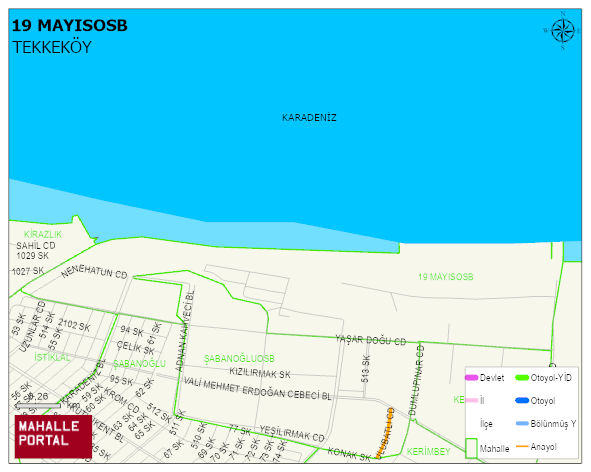Click the 1029 SK street label

pos(32,256)
